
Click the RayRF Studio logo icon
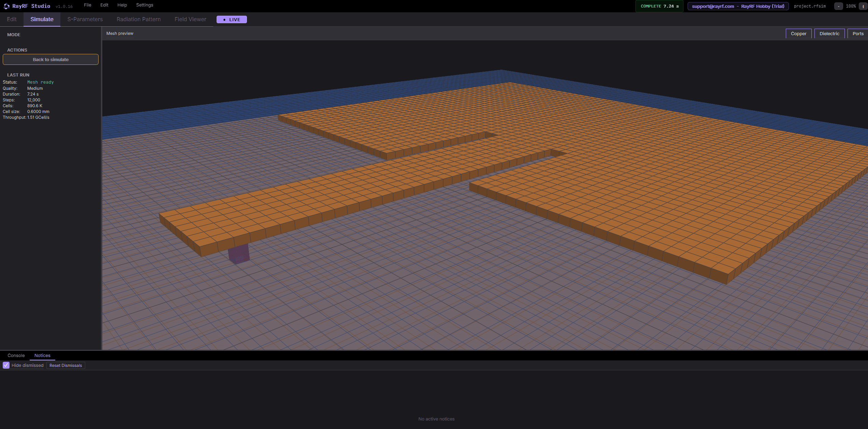[6, 6]
